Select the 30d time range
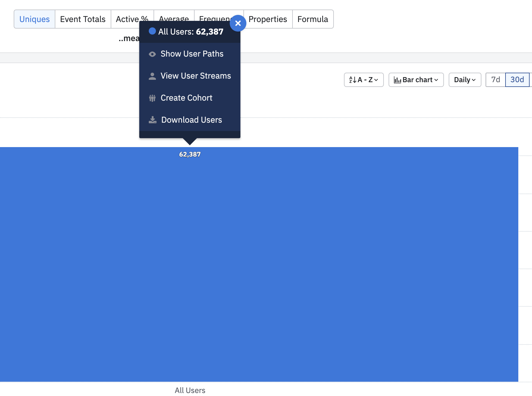 click(517, 80)
